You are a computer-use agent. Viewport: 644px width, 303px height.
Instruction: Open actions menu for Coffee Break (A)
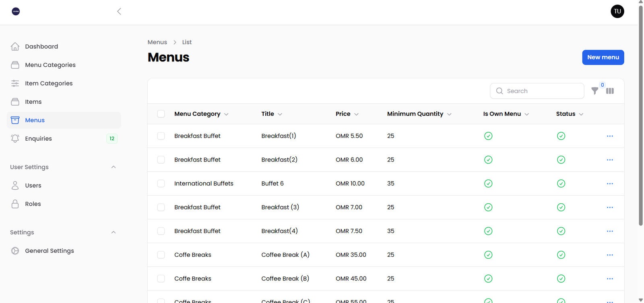click(x=610, y=255)
